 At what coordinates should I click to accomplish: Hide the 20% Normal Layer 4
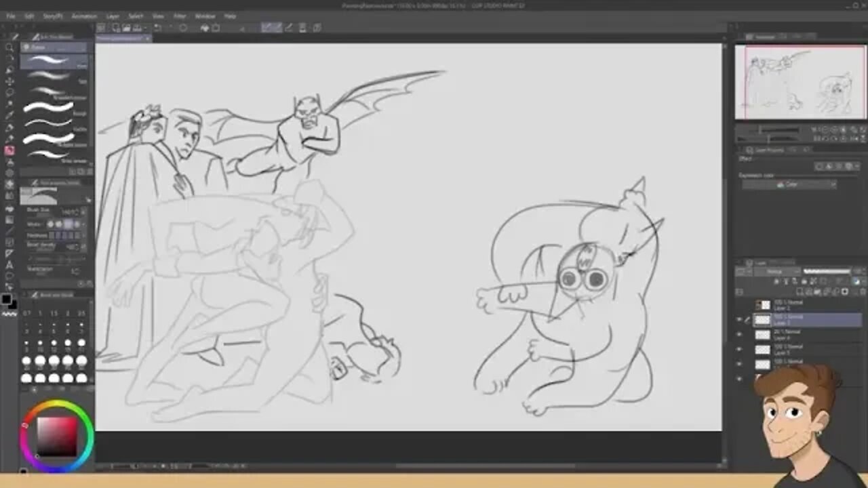pyautogui.click(x=740, y=335)
